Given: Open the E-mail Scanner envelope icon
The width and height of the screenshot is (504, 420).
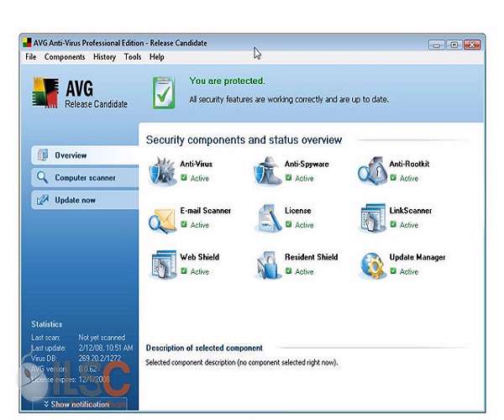Looking at the screenshot, I should click(x=163, y=220).
